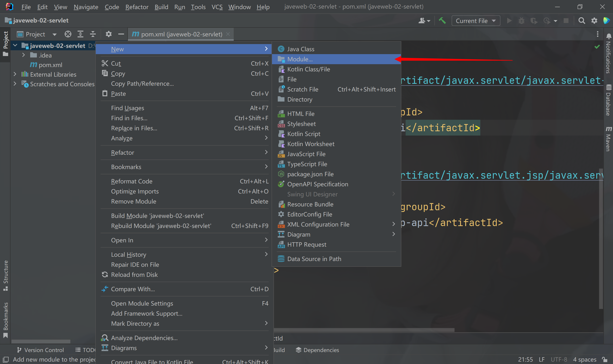Open the TODO tool window button
The height and width of the screenshot is (364, 613).
pyautogui.click(x=85, y=350)
